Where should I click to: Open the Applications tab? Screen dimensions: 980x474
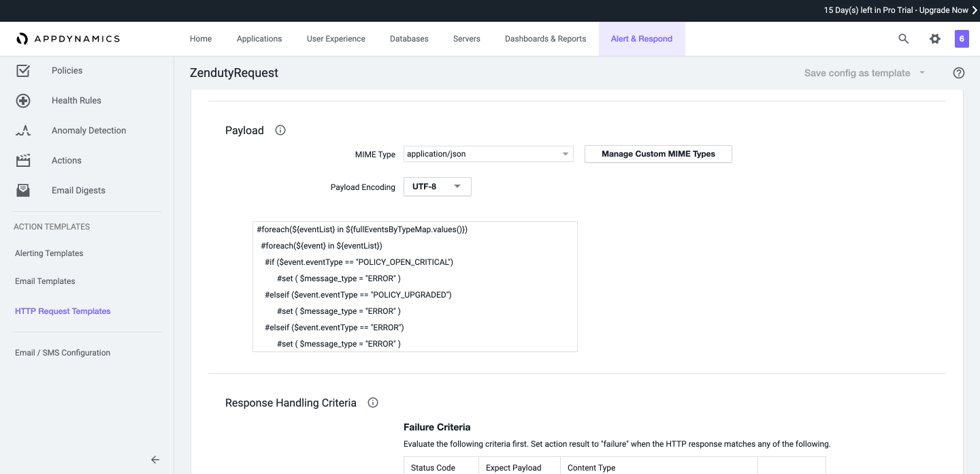pyautogui.click(x=259, y=39)
